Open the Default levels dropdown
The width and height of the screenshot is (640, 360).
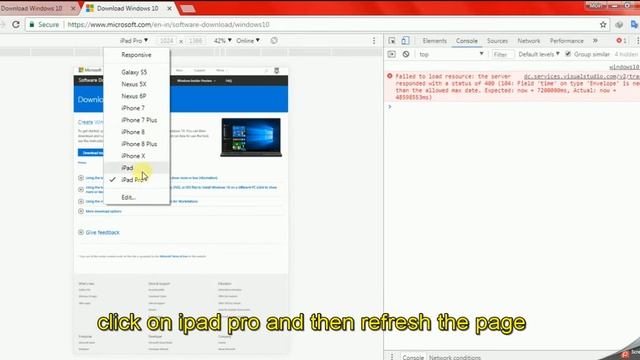point(539,54)
